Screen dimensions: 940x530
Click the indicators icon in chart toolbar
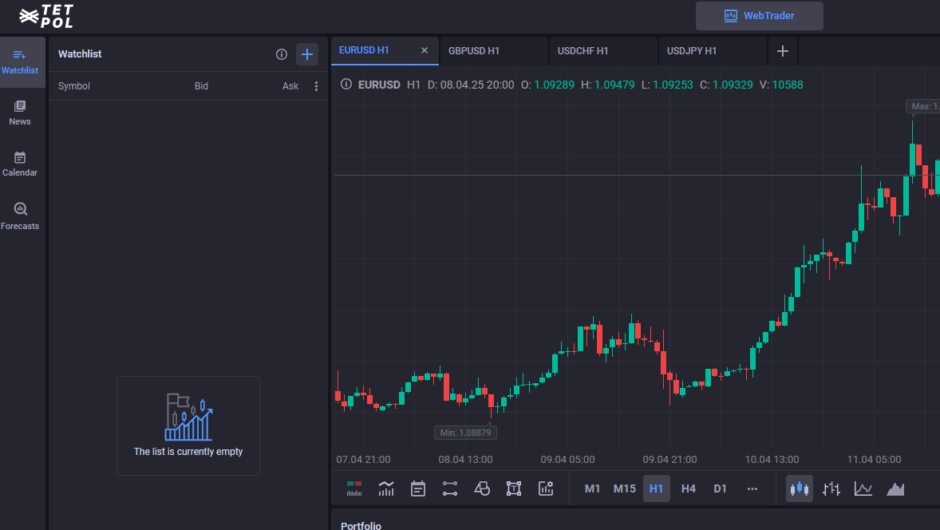point(386,488)
